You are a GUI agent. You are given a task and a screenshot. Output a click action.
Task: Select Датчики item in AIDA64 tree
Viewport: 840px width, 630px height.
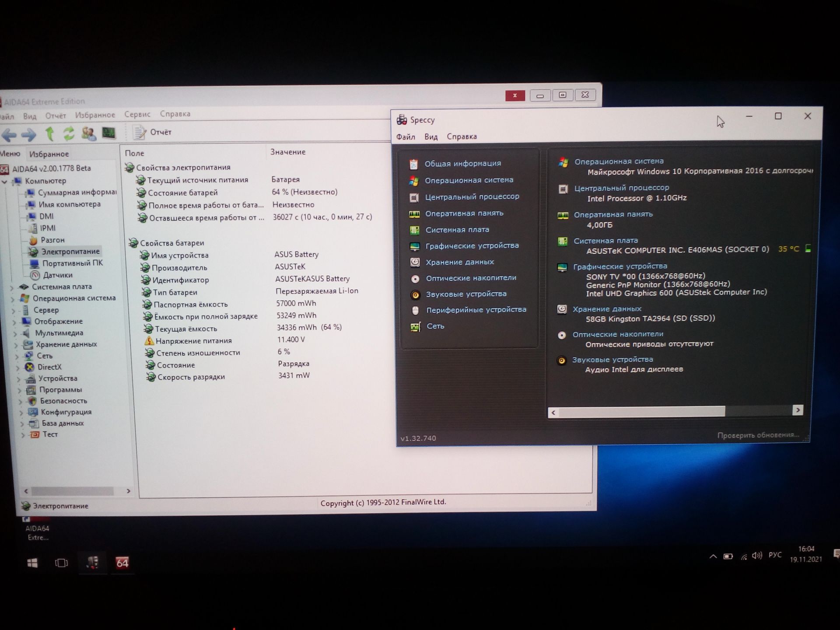coord(52,275)
